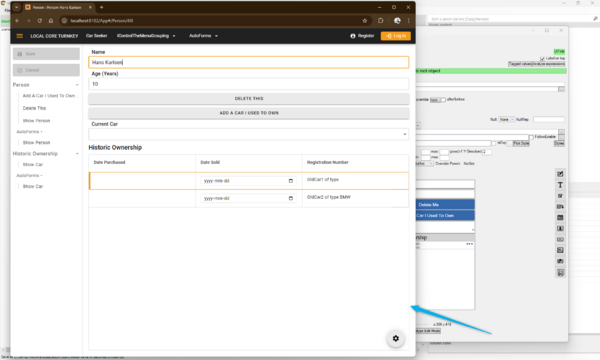
Task: Click the Pick Style button
Action: 521,143
